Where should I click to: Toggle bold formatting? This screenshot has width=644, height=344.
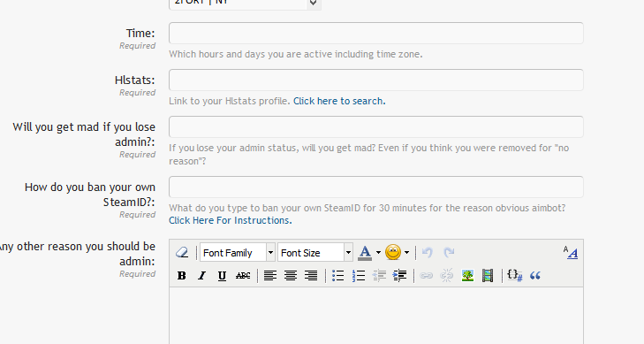coord(181,276)
